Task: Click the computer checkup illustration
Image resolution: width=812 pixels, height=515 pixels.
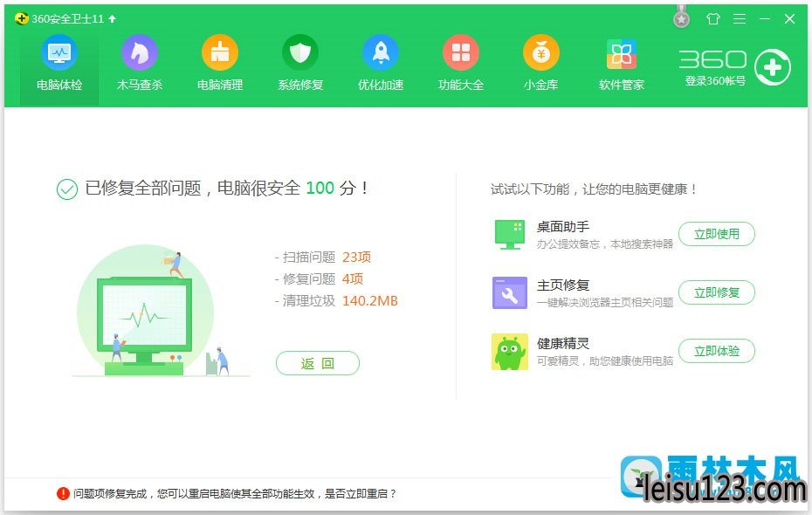Action: click(161, 311)
